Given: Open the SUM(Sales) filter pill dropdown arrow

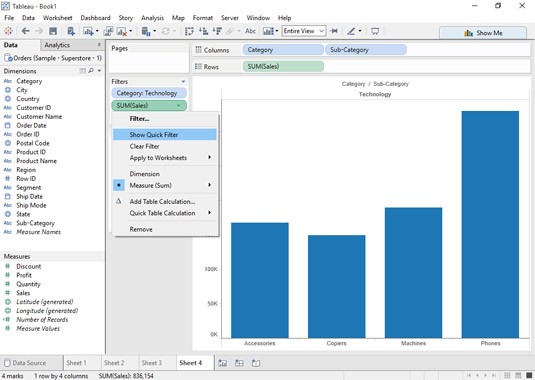Looking at the screenshot, I should click(x=179, y=106).
